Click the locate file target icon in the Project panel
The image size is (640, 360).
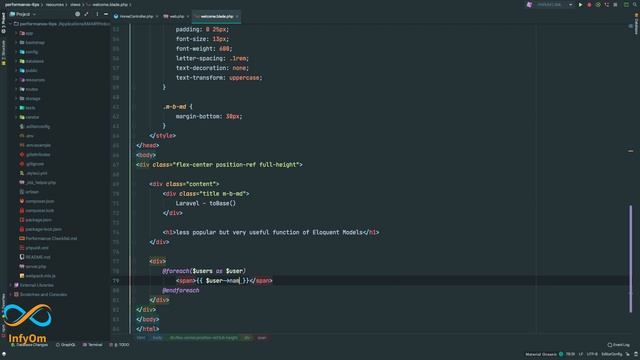77,14
